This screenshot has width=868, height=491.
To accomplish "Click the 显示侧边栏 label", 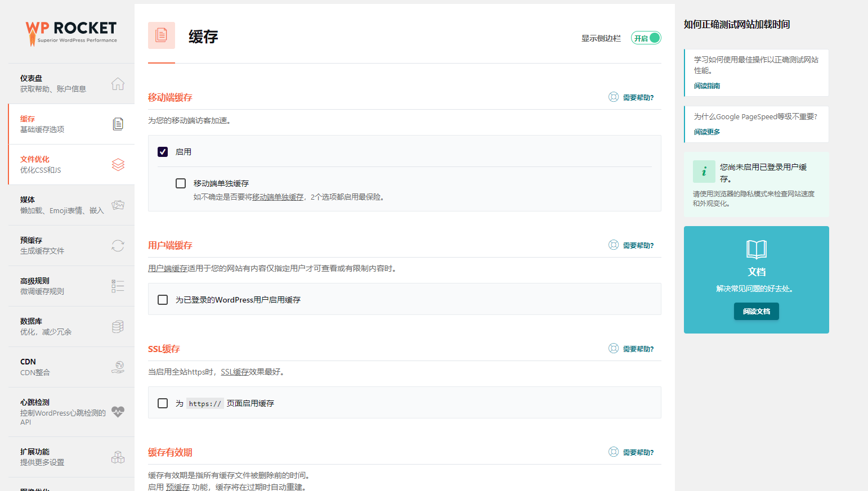I will (600, 38).
